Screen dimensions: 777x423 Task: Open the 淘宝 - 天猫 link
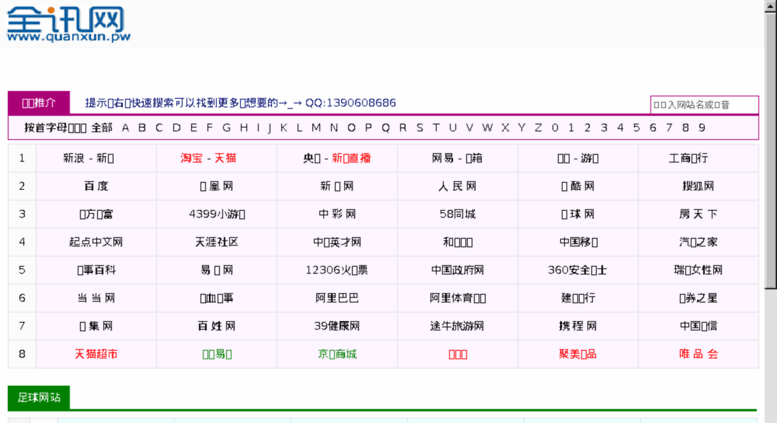(x=208, y=158)
